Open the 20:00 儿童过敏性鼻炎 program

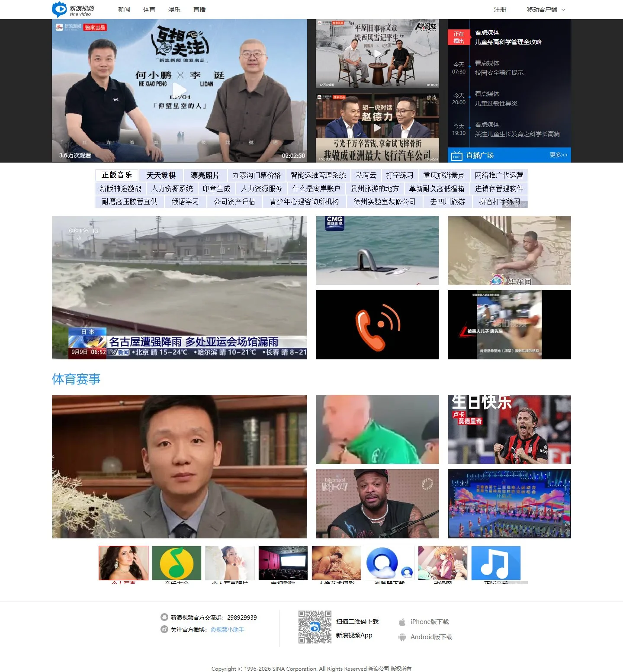(x=496, y=103)
